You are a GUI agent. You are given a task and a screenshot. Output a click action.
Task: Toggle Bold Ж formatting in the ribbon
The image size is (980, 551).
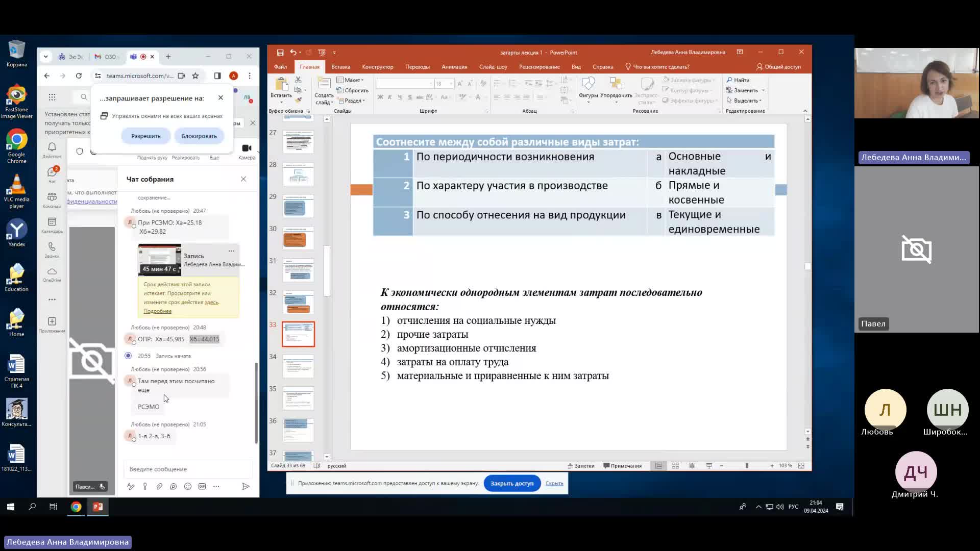coord(380,97)
